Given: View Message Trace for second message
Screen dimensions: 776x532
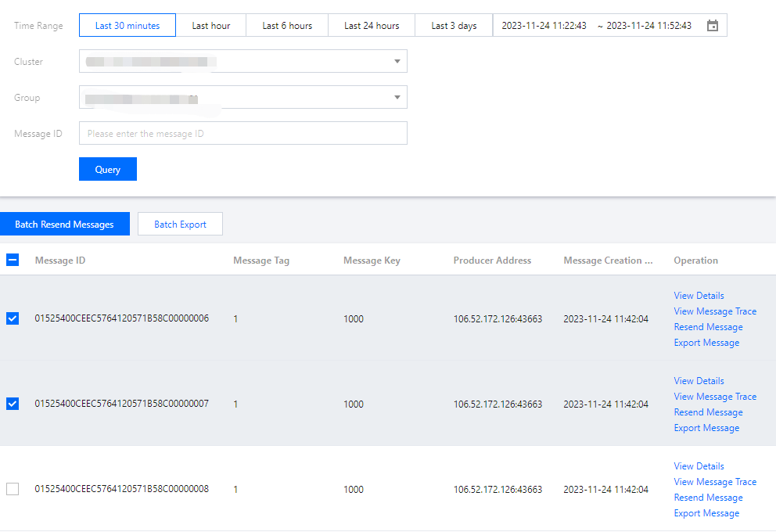Looking at the screenshot, I should (715, 397).
